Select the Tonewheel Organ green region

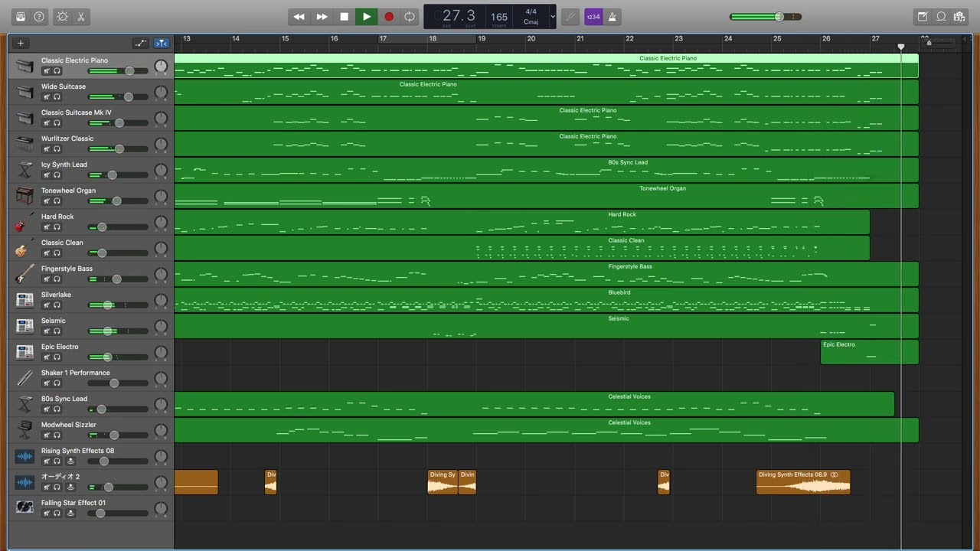546,196
